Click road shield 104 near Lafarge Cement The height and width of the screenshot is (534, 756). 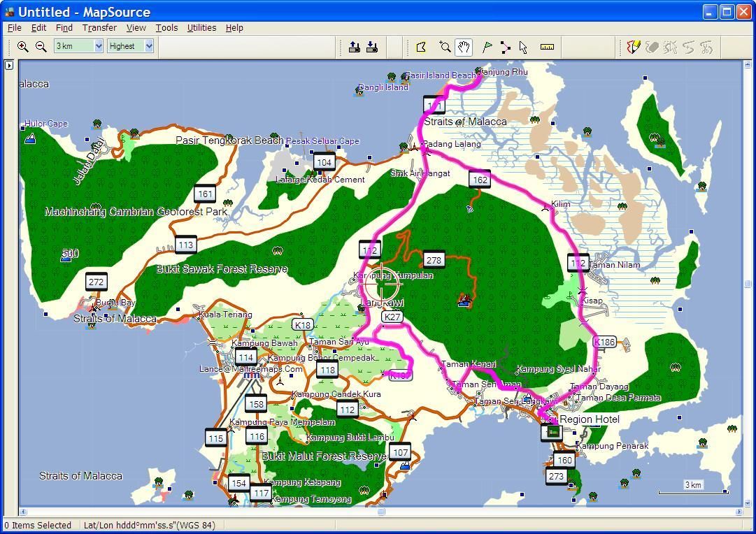tap(324, 162)
